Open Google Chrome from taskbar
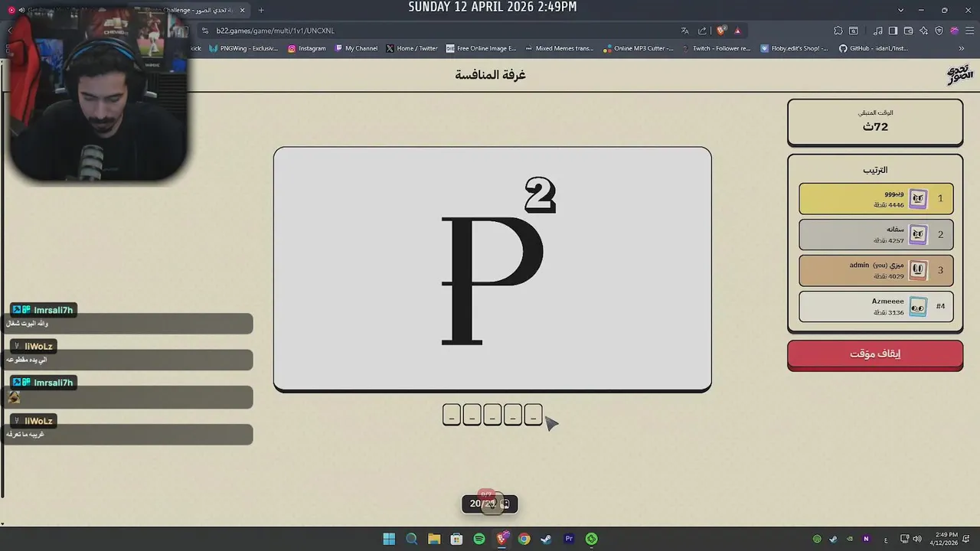This screenshot has width=980, height=551. (x=524, y=539)
